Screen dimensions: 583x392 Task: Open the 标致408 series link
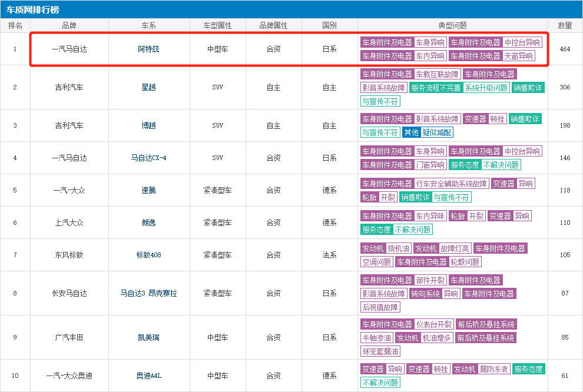pos(148,255)
